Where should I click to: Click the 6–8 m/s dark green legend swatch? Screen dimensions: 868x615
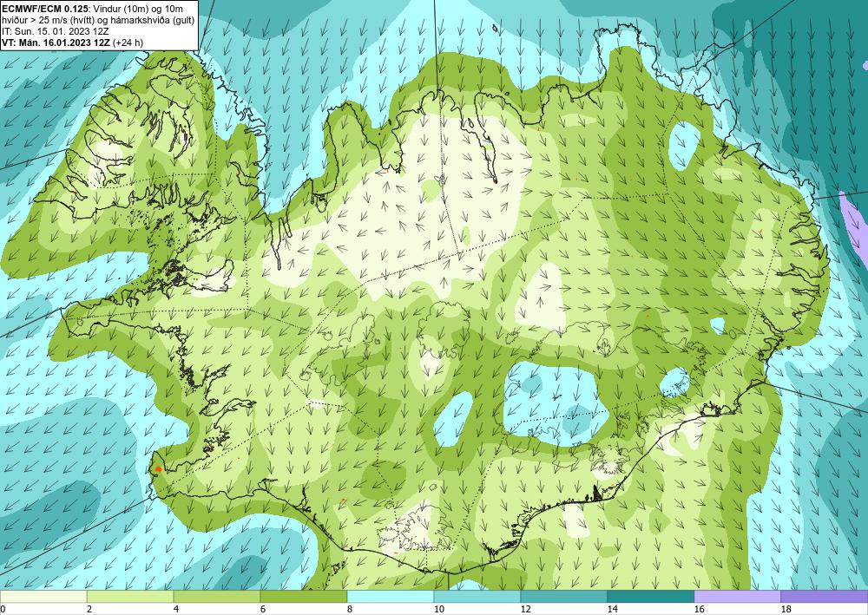coord(304,597)
